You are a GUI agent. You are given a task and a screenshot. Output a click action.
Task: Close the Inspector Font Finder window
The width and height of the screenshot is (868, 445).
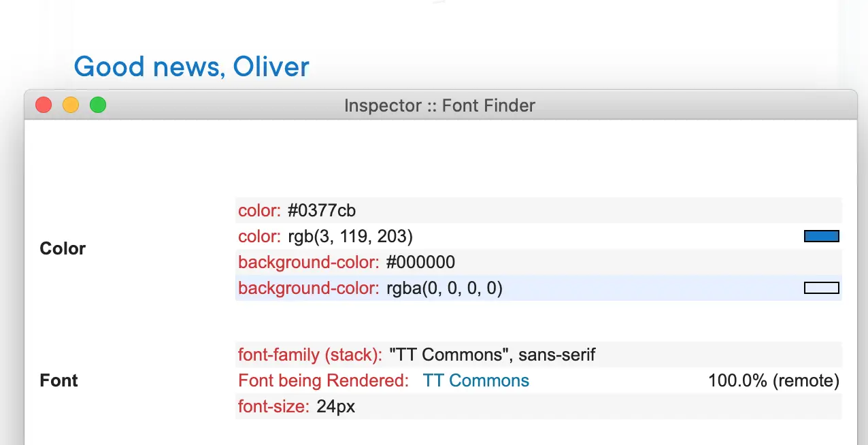[x=44, y=105]
